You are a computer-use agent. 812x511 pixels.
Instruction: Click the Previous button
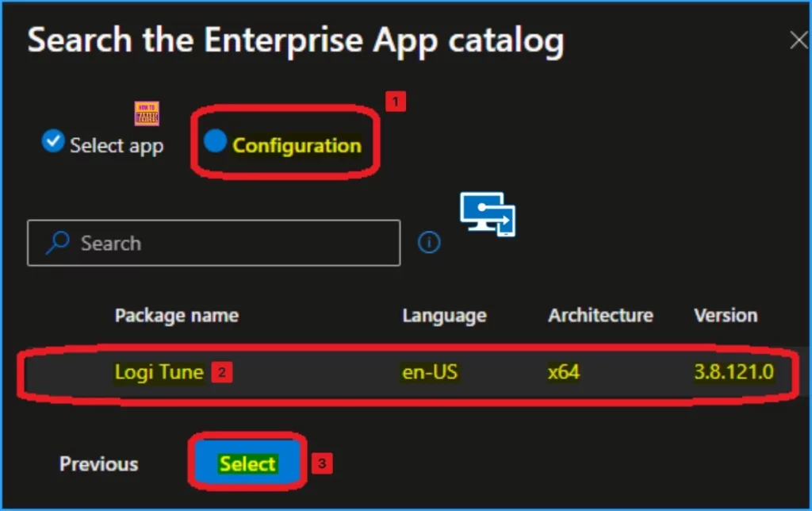pos(98,464)
